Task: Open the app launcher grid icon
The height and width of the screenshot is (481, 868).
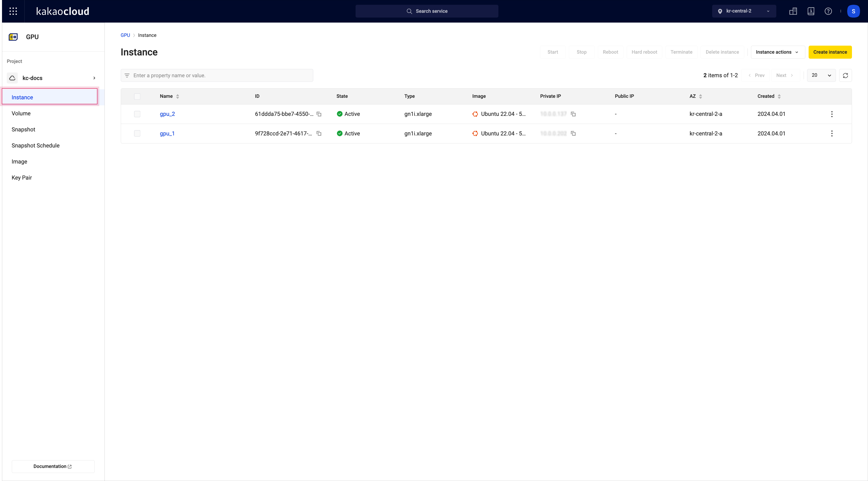Action: pos(13,11)
